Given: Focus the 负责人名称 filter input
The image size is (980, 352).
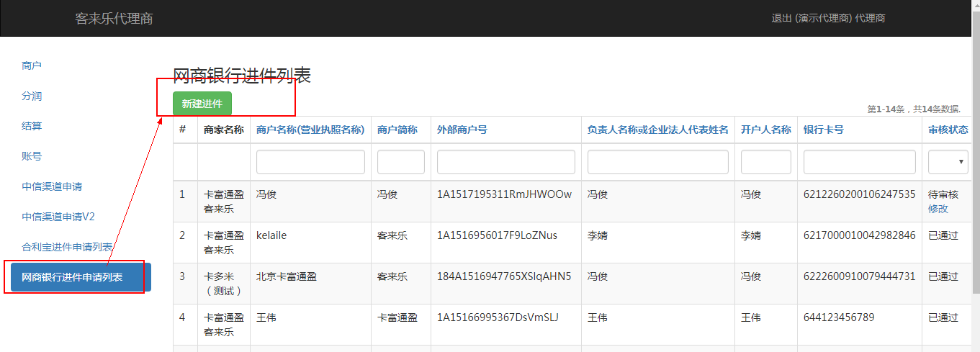Looking at the screenshot, I should [658, 162].
